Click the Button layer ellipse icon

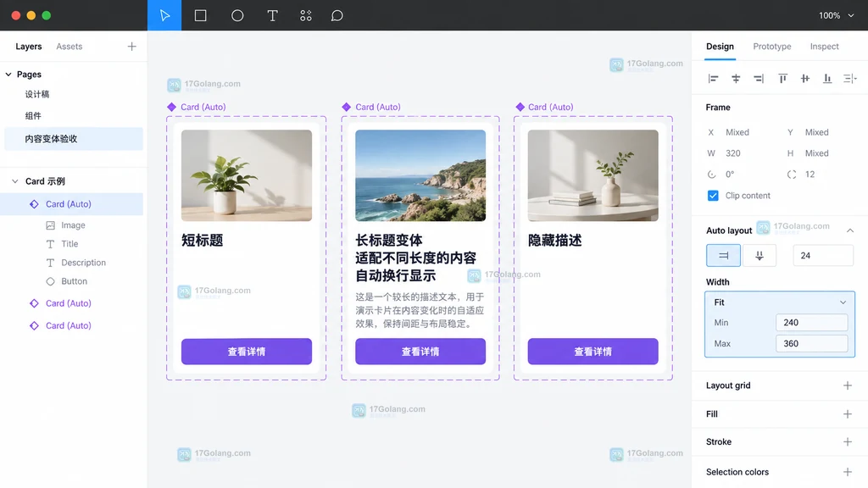pyautogui.click(x=50, y=281)
